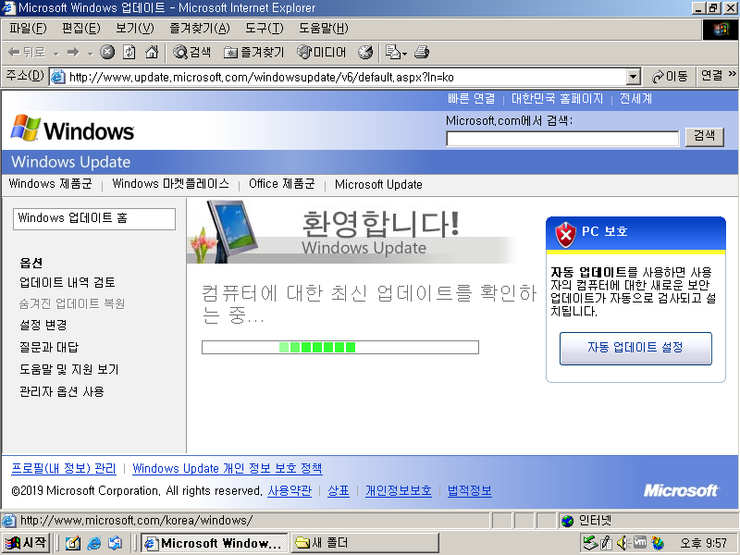Expand the Mail button dropdown arrow
The width and height of the screenshot is (740, 555).
click(x=404, y=53)
